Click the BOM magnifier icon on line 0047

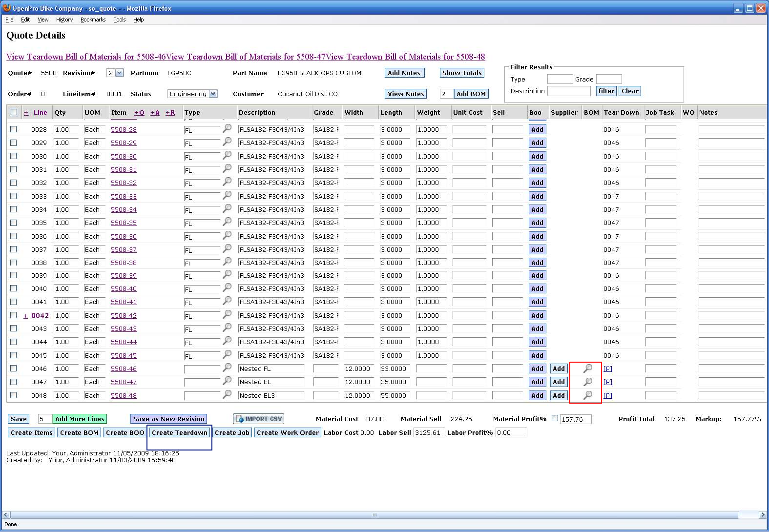tap(587, 382)
